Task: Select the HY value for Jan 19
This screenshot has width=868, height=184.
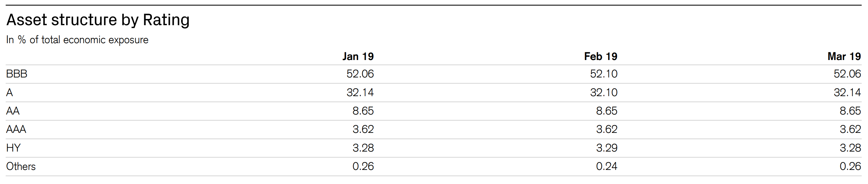Action: tap(363, 148)
